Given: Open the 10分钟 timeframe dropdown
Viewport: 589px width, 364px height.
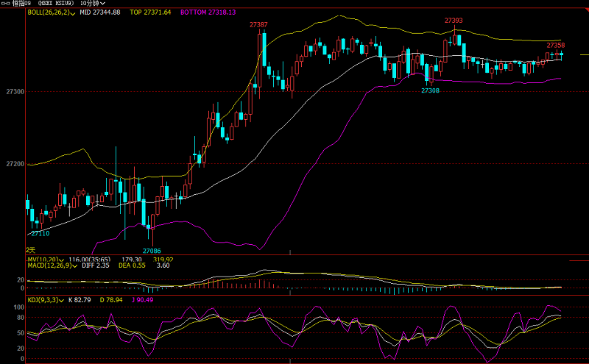Looking at the screenshot, I should [93, 4].
